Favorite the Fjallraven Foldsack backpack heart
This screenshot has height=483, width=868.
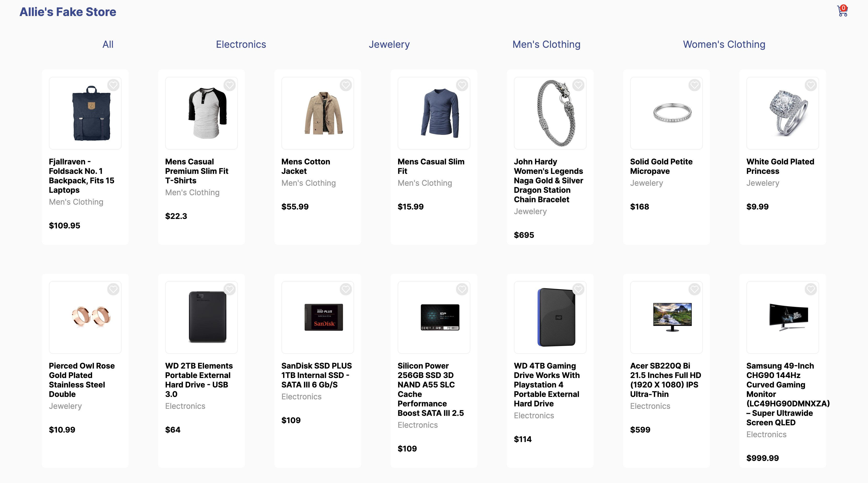(x=113, y=85)
